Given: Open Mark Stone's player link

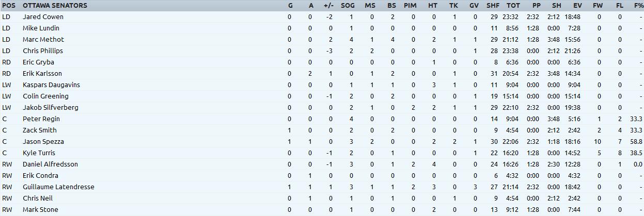Looking at the screenshot, I should (x=40, y=209).
